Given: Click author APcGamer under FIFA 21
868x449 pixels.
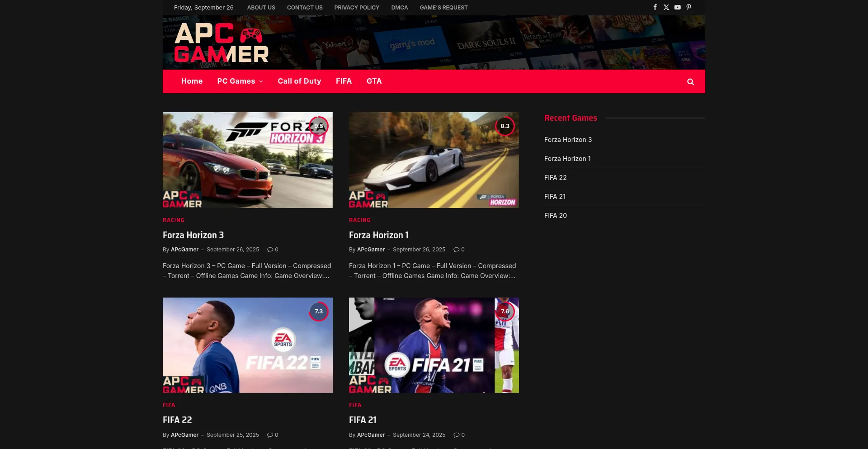Looking at the screenshot, I should pyautogui.click(x=371, y=435).
